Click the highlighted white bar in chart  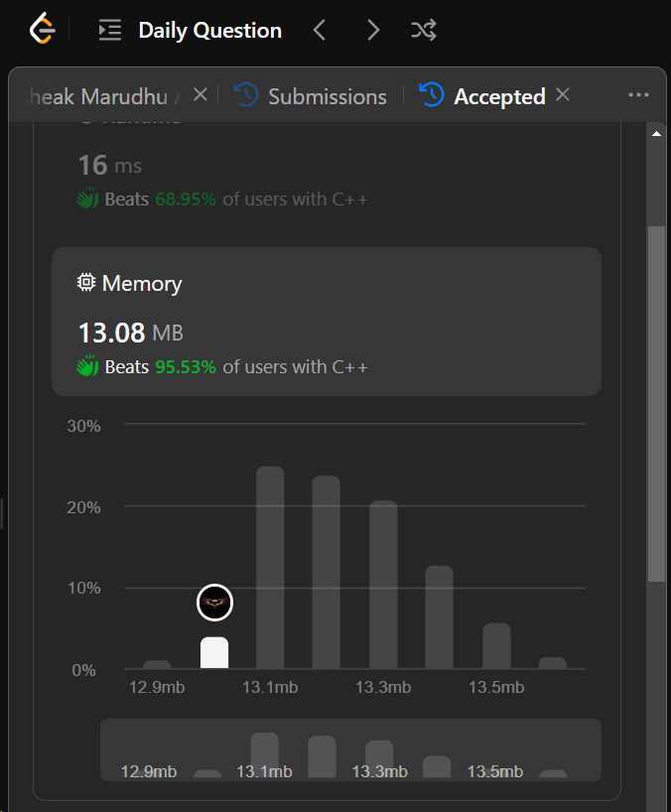(214, 652)
